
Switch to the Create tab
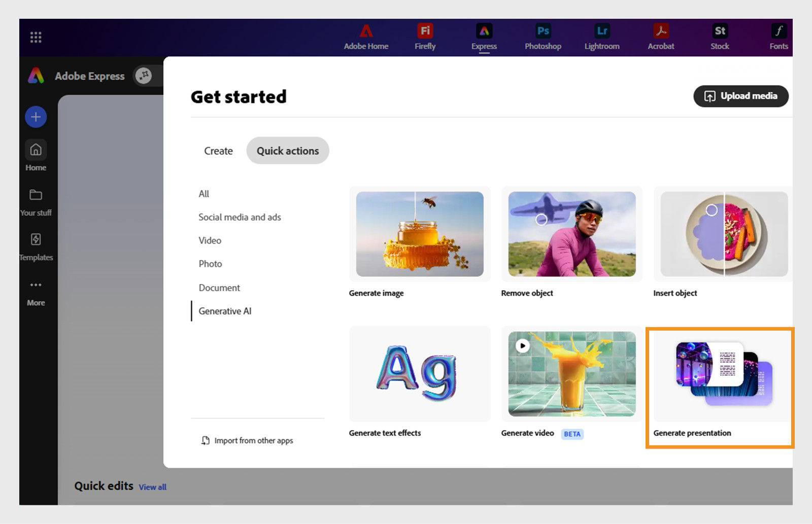pyautogui.click(x=218, y=151)
